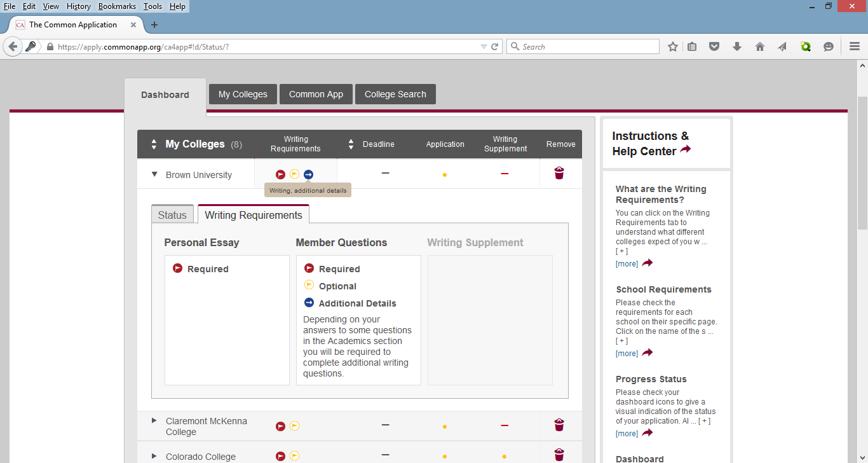
Task: Open the Tools menu
Action: click(153, 6)
